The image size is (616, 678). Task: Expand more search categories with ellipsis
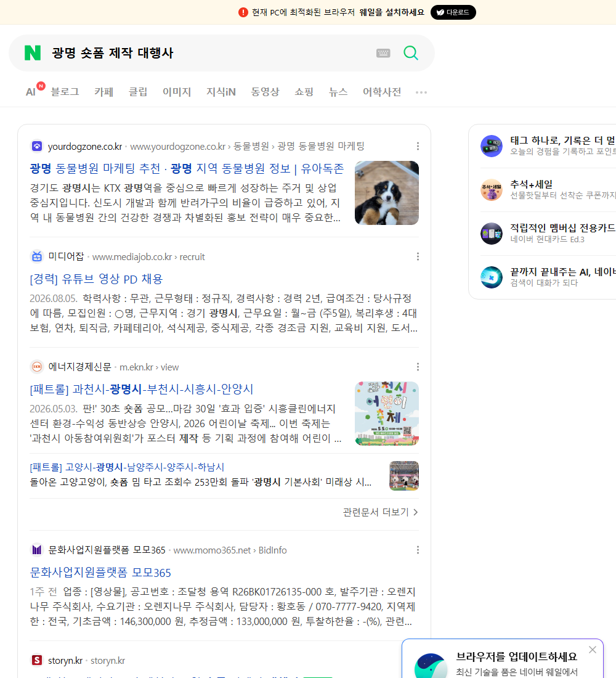421,92
